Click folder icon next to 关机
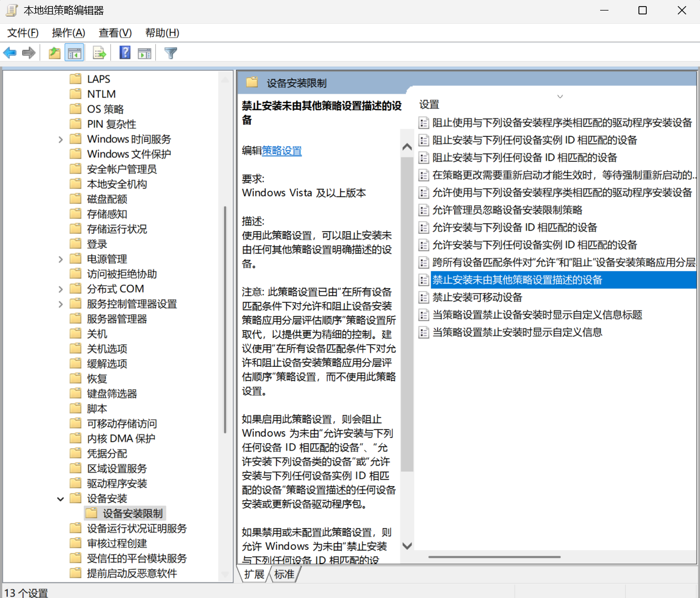Image resolution: width=700 pixels, height=598 pixels. [x=76, y=333]
